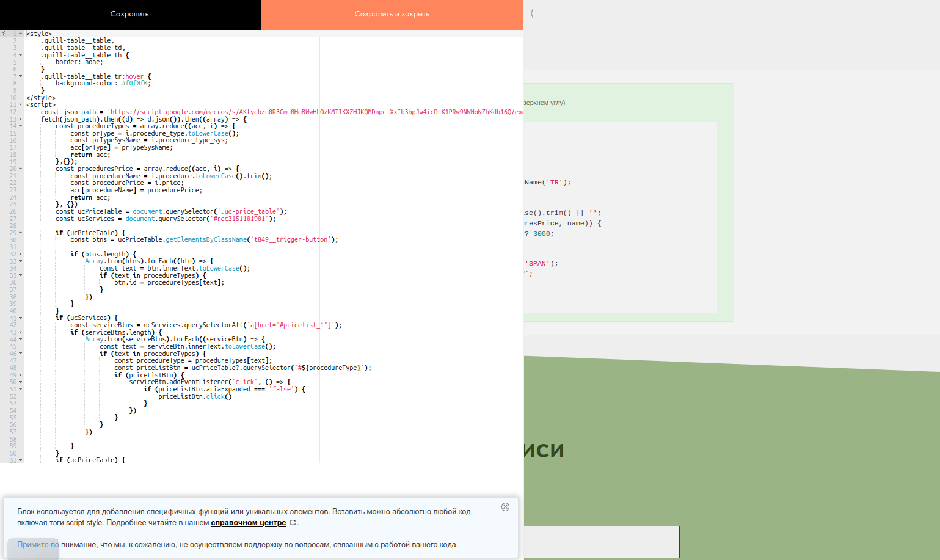The width and height of the screenshot is (940, 560).
Task: Open the справочном центре help link
Action: click(x=249, y=523)
